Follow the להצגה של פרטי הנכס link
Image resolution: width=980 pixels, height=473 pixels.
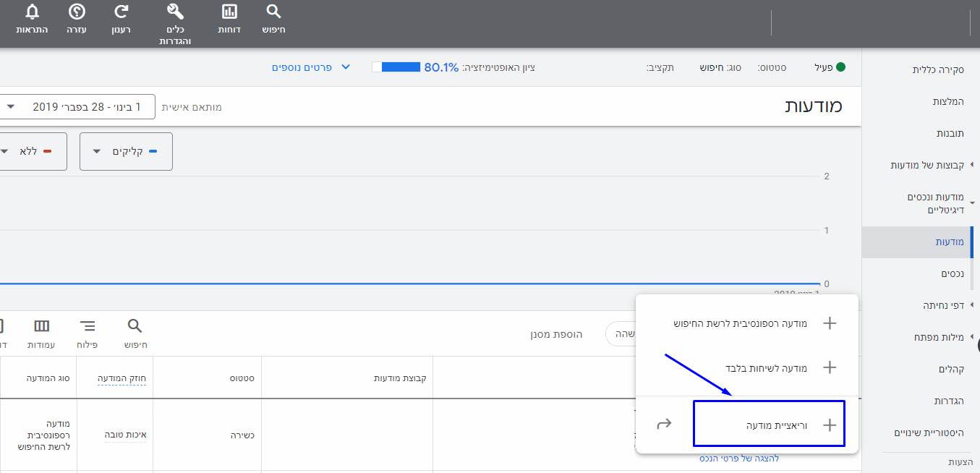coord(739,458)
